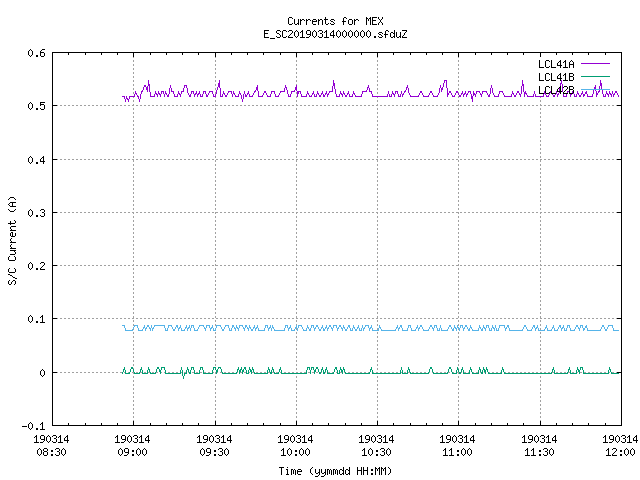
Task: Click the 12:00 x-axis time label
Action: pyautogui.click(x=620, y=452)
